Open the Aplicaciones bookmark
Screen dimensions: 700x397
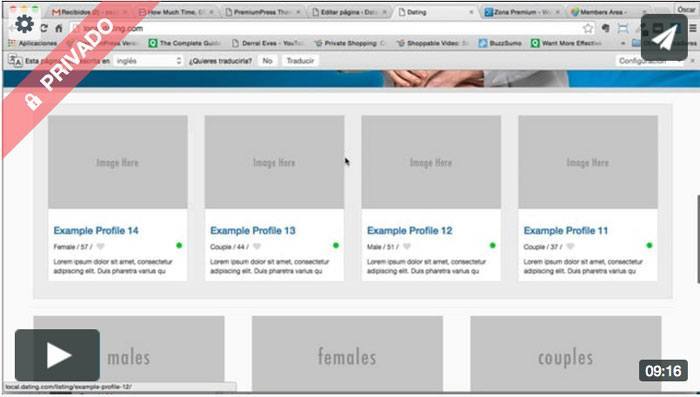coord(33,43)
